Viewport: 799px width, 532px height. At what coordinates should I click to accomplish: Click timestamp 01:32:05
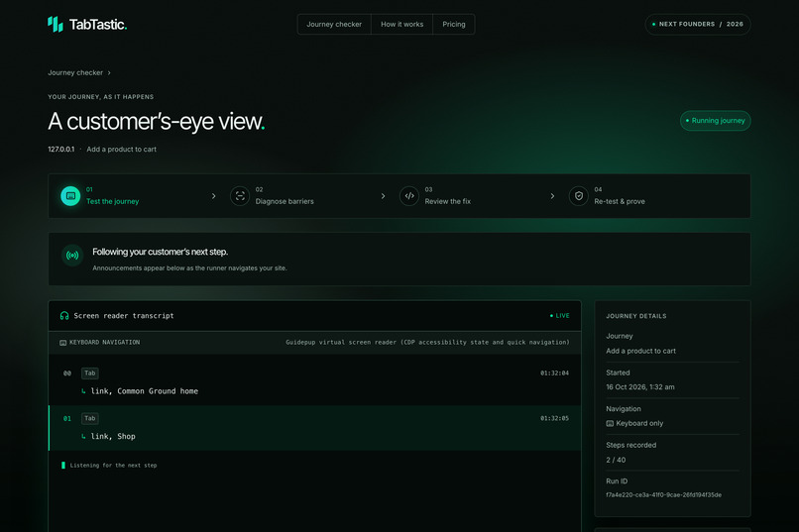[554, 418]
